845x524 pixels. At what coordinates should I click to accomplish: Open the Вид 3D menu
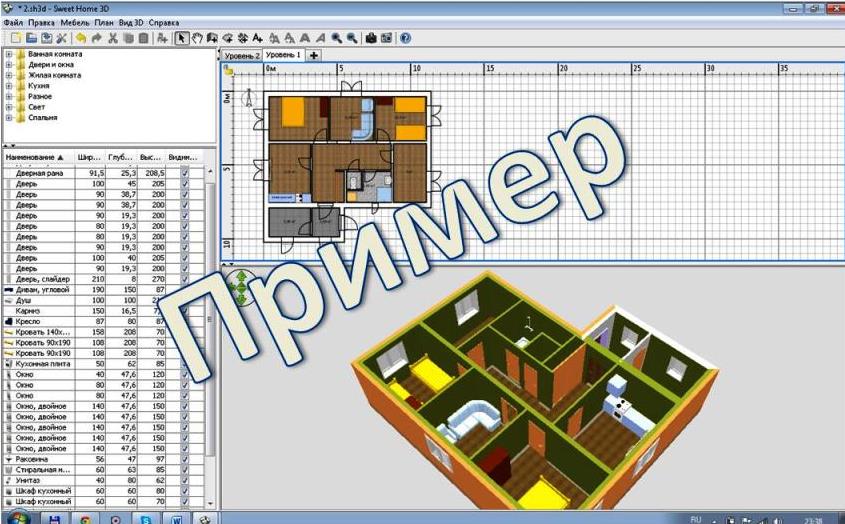tap(131, 23)
